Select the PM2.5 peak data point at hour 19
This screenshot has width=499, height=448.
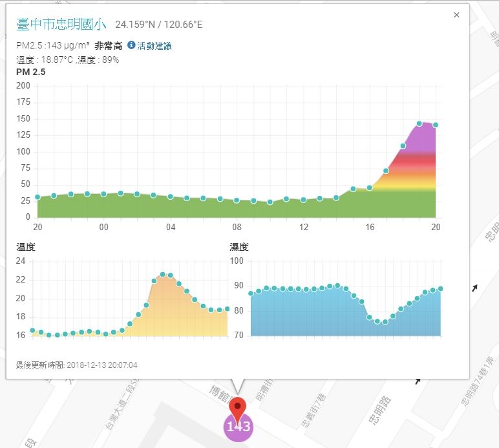tap(419, 123)
